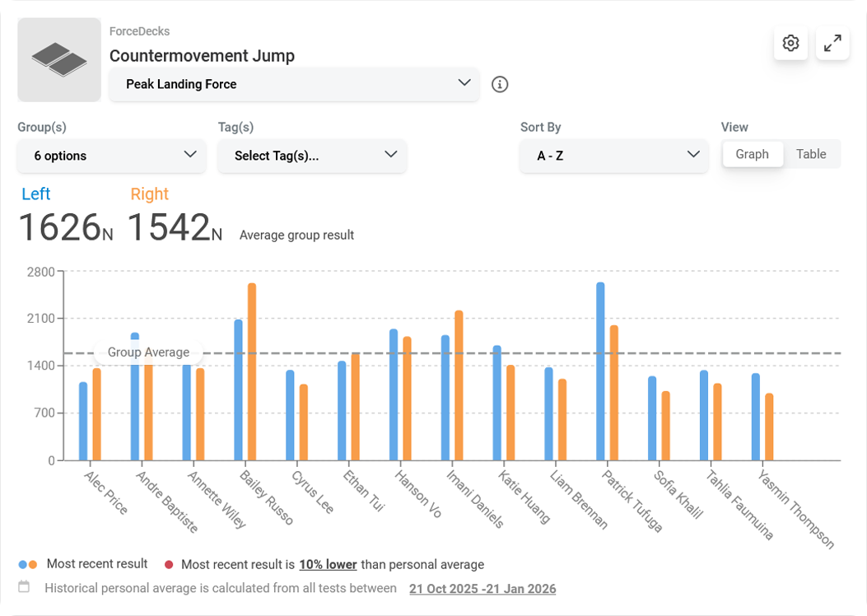Click Patrick Tufuga axis label
This screenshot has height=616, width=867.
click(632, 501)
